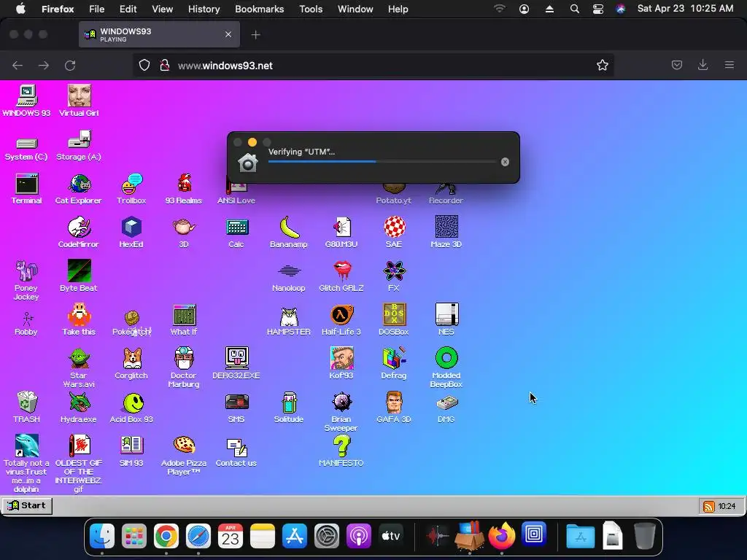Open the dolphin Totally not a virus icon

coord(27,446)
